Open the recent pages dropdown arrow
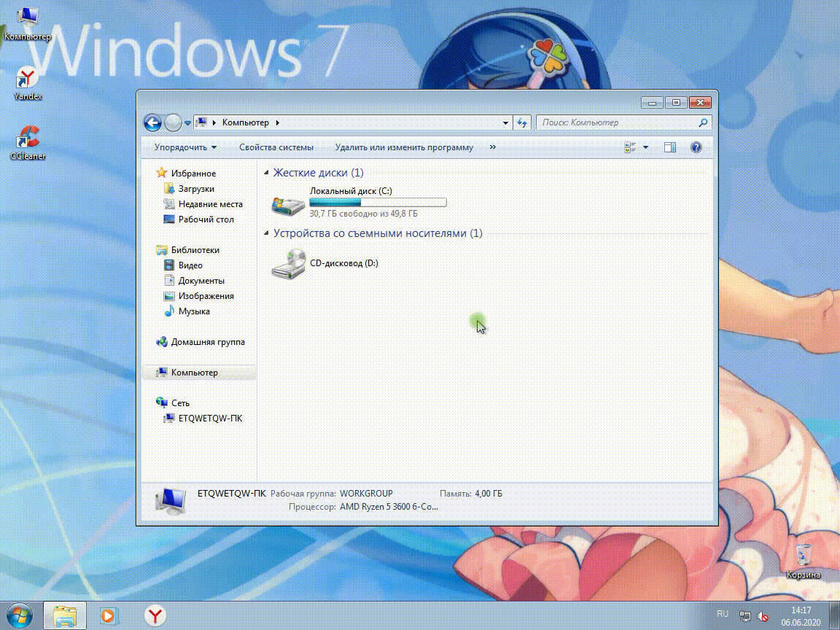 [187, 123]
